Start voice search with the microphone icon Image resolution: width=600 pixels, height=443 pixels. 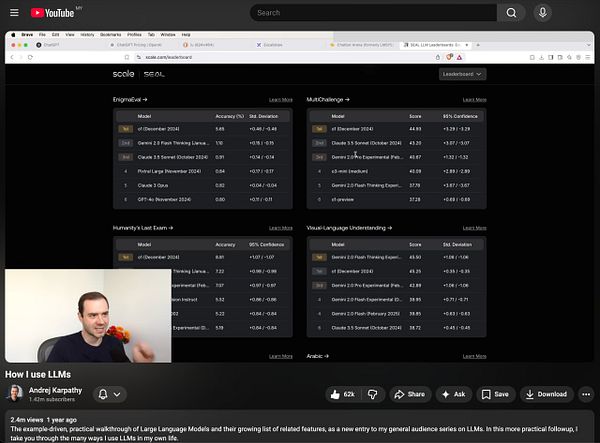(x=542, y=13)
